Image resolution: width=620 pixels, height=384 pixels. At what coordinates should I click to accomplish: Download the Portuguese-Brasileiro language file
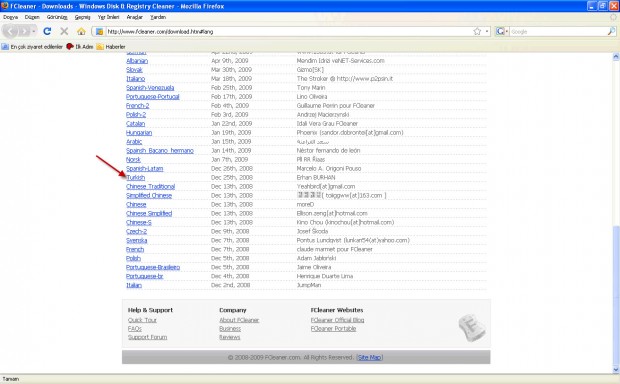(153, 267)
